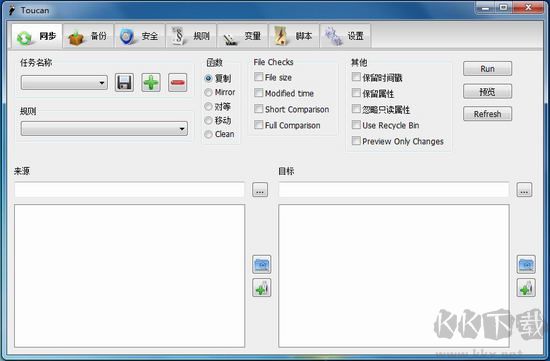Open the rules dropdown list
550x361 pixels.
pos(104,129)
